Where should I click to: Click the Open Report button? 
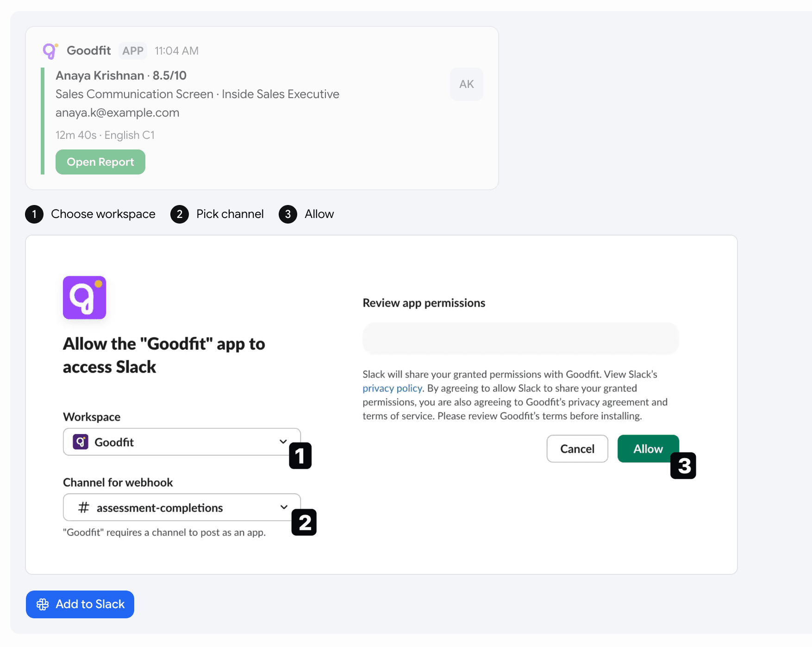100,162
